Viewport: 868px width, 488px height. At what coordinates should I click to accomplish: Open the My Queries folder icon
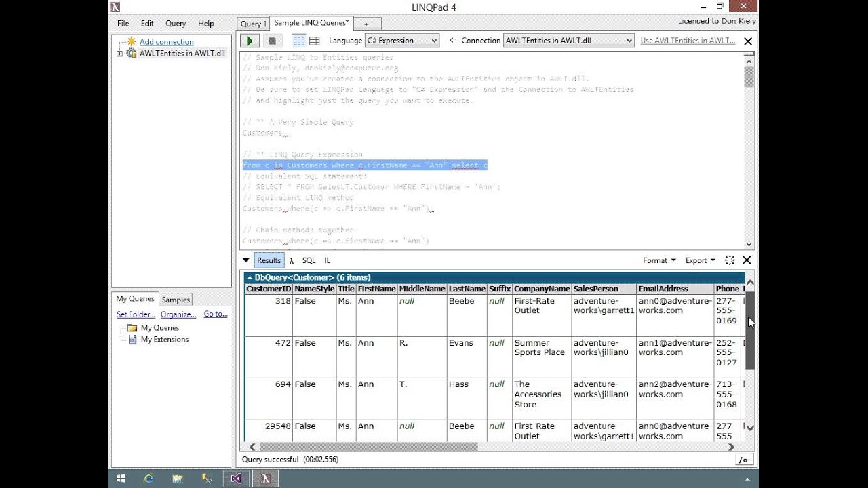132,327
